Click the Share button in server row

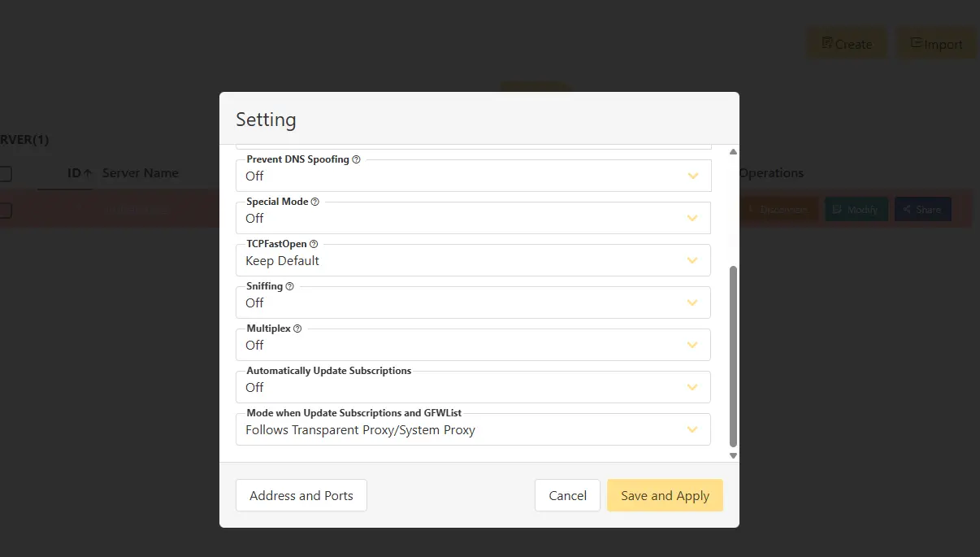pyautogui.click(x=922, y=209)
